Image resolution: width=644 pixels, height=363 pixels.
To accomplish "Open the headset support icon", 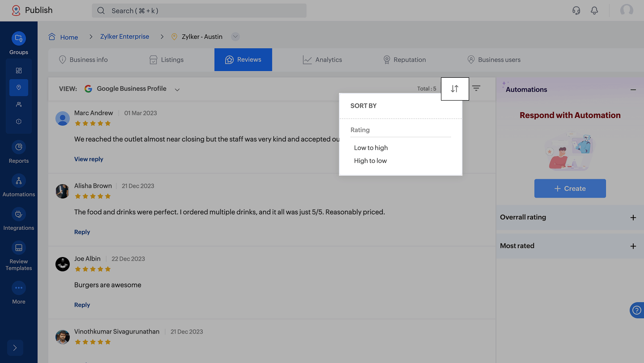I will click(576, 10).
